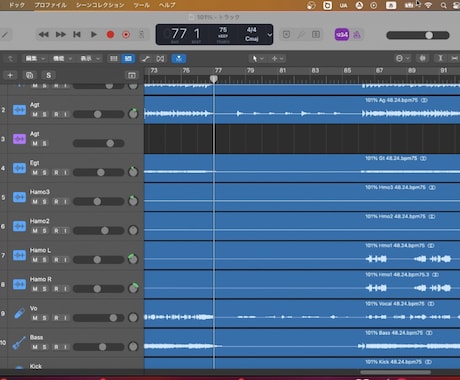
Task: Click the waveform zoom icon
Action: click(x=423, y=59)
